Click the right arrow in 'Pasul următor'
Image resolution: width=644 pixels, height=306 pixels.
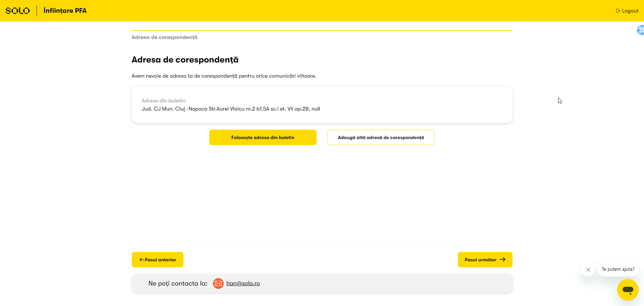click(502, 260)
